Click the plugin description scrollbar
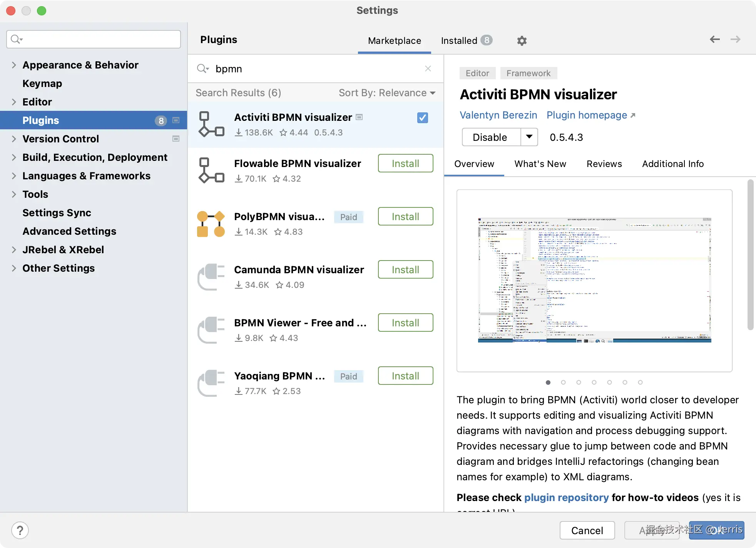The width and height of the screenshot is (756, 548). click(x=750, y=256)
